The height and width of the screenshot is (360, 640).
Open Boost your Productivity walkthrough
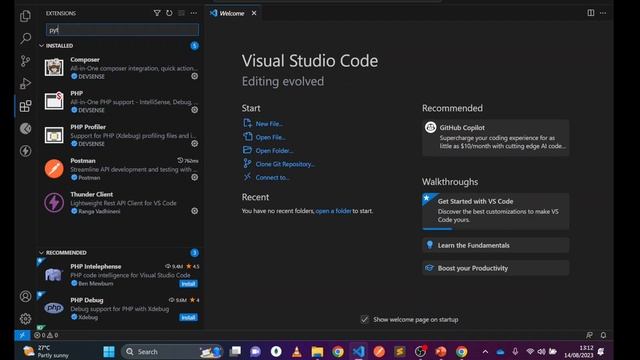tap(496, 268)
